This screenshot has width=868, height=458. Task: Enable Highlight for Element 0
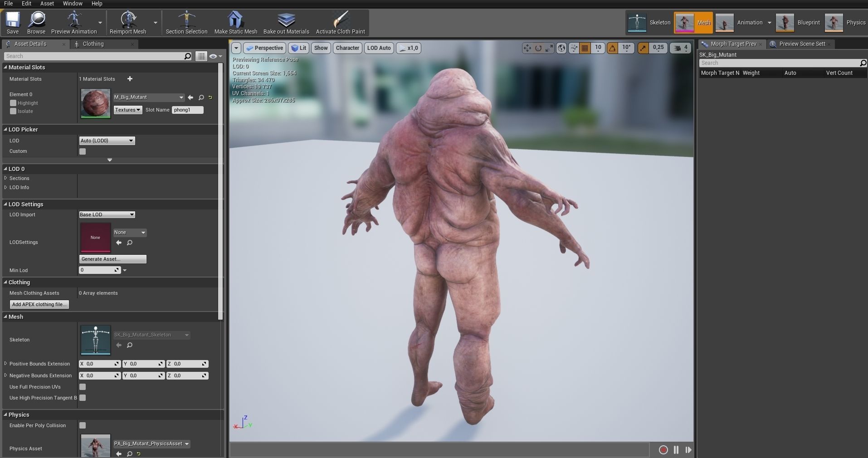point(13,103)
